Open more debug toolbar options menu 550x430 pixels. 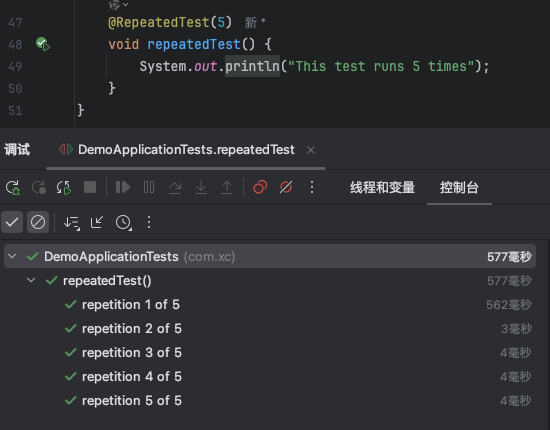pyautogui.click(x=312, y=187)
